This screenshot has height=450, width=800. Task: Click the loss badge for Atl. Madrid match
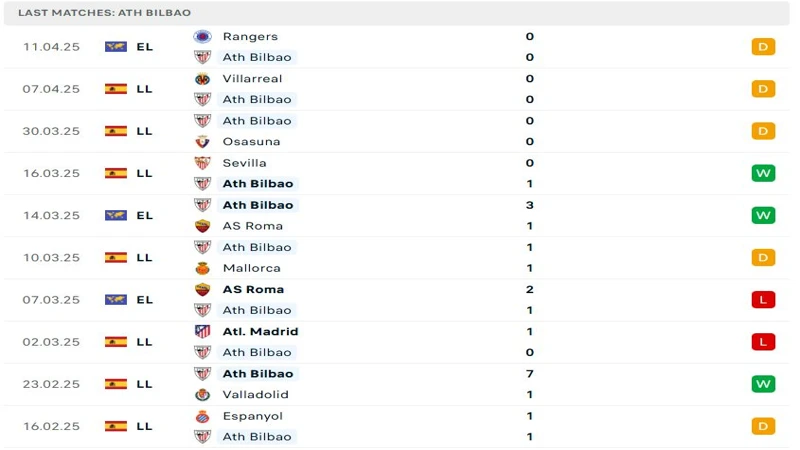763,342
